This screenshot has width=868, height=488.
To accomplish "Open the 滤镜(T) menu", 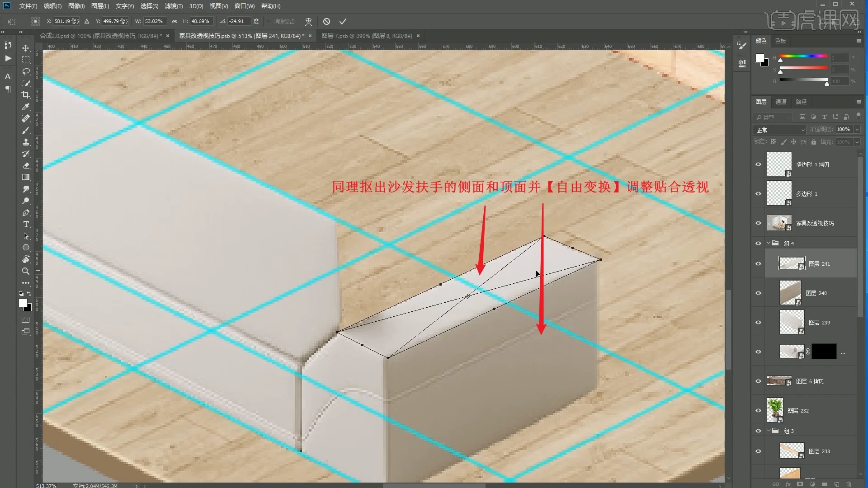I will (x=174, y=6).
